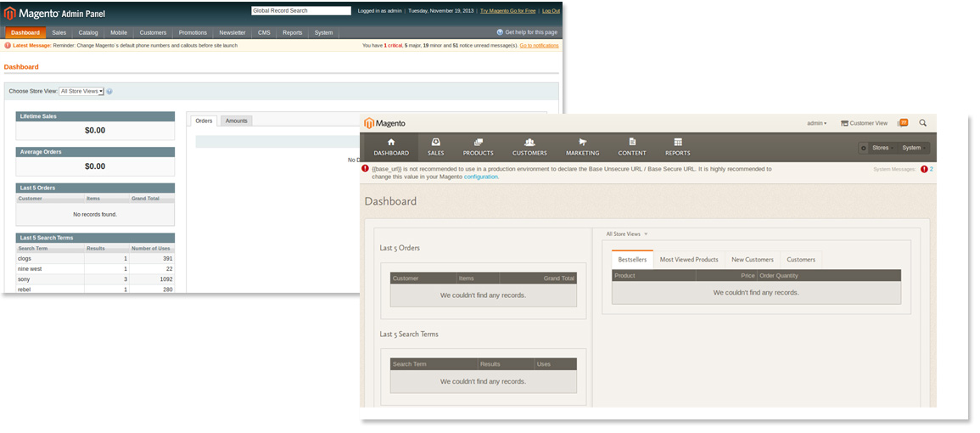Open the Mobile menu in old admin panel
980x433 pixels.
[x=119, y=32]
